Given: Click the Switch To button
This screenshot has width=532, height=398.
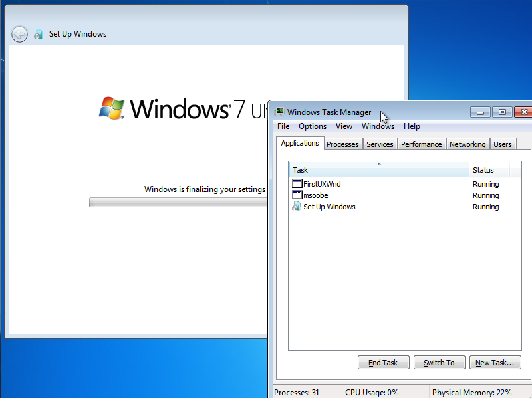Looking at the screenshot, I should [439, 362].
